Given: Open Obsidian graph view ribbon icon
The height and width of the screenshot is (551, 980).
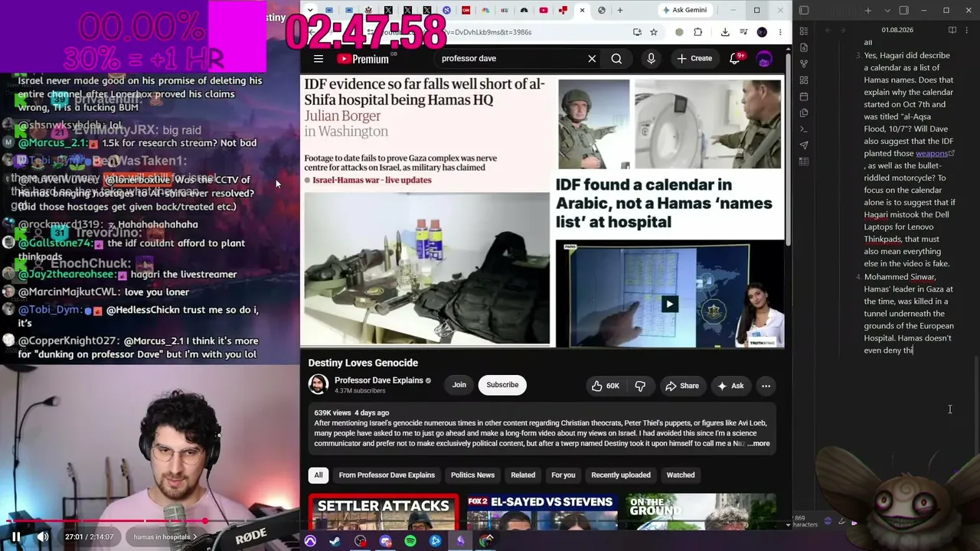Looking at the screenshot, I should pos(803,64).
